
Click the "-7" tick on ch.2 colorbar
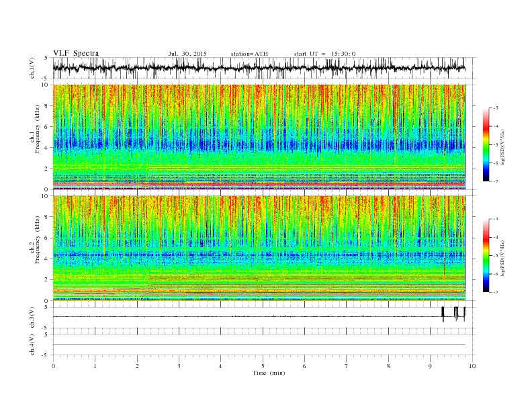(495, 292)
